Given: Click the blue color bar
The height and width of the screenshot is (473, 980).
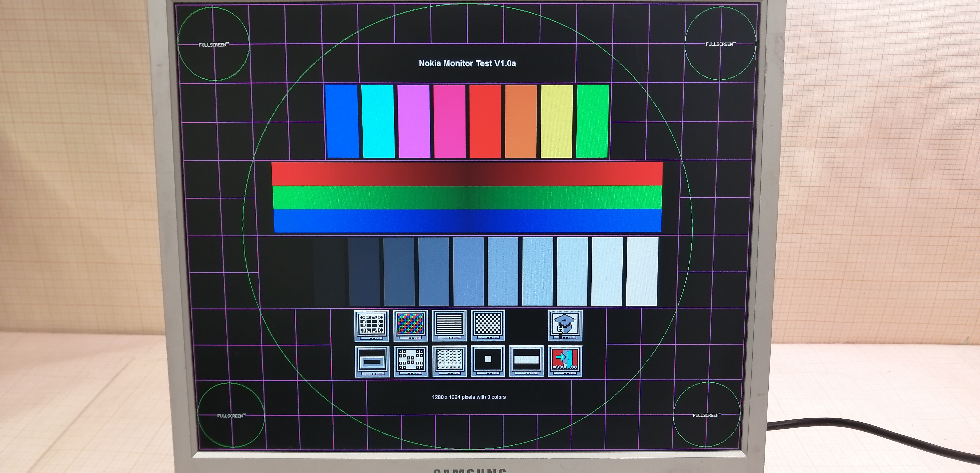Looking at the screenshot, I should coord(342,121).
